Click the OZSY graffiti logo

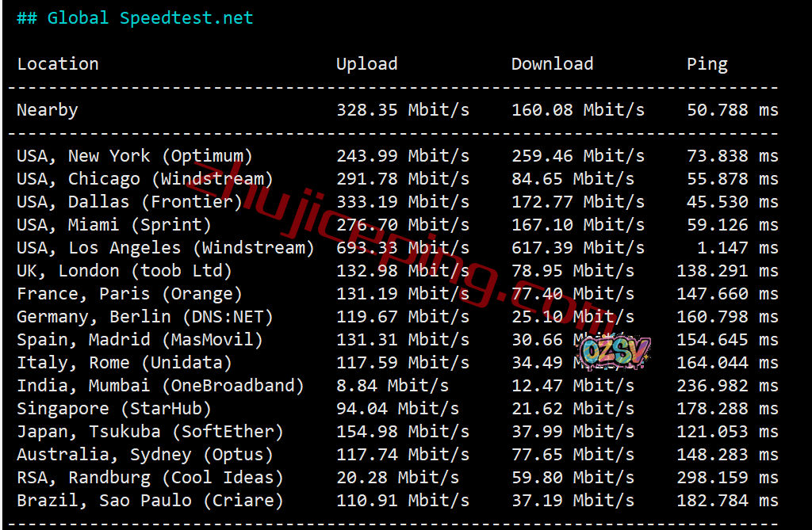pyautogui.click(x=615, y=352)
